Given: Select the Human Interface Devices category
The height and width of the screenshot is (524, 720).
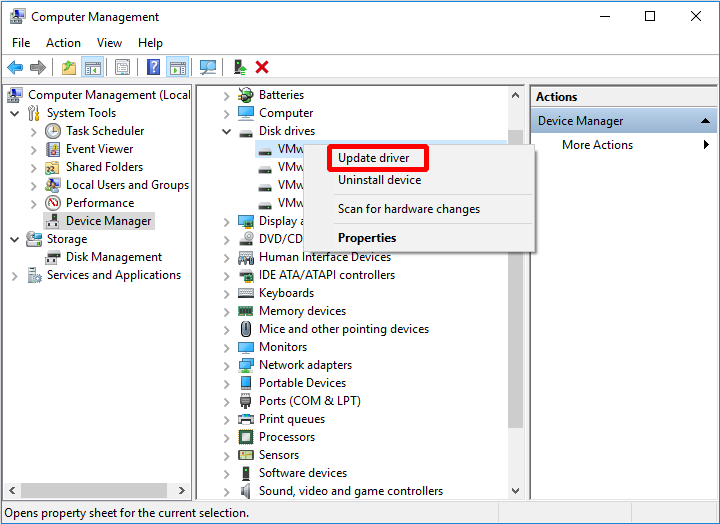Looking at the screenshot, I should tap(325, 257).
